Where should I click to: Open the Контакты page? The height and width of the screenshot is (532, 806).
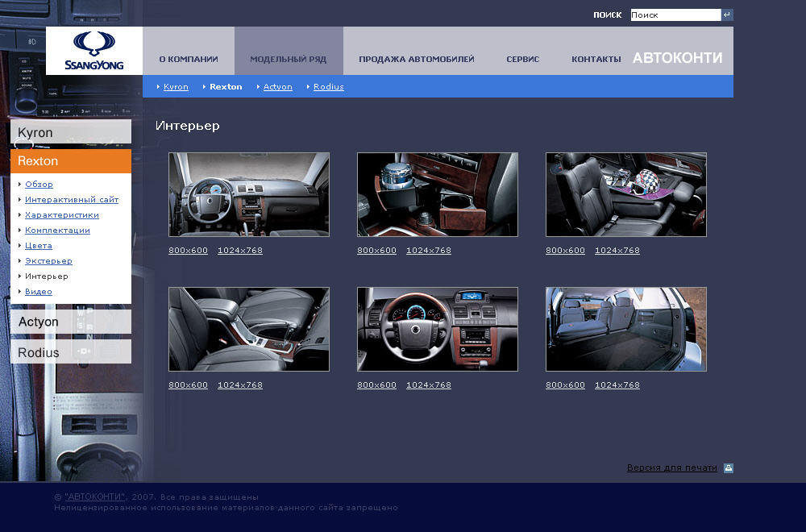click(596, 59)
